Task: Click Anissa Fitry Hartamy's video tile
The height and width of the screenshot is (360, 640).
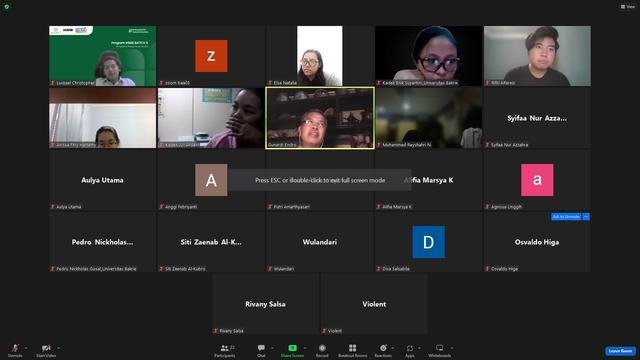Action: [102, 118]
